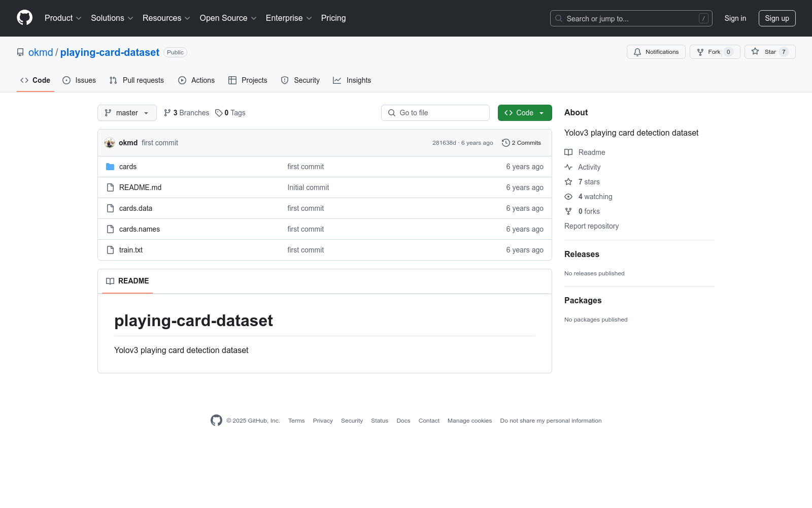Click the Sign up button
The width and height of the screenshot is (812, 508).
coord(777,18)
